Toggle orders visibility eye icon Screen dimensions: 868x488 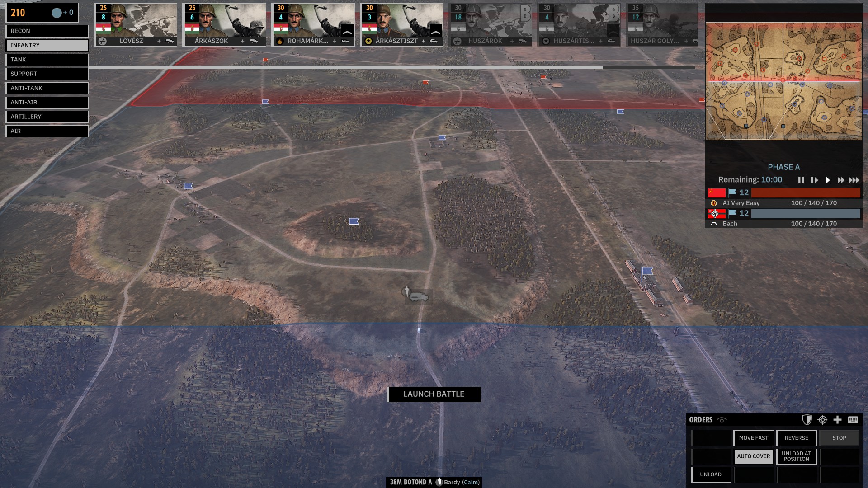(x=722, y=420)
